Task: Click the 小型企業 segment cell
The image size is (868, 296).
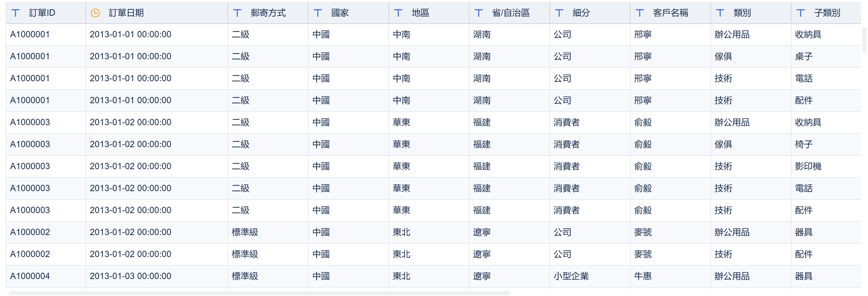Action: pyautogui.click(x=590, y=276)
